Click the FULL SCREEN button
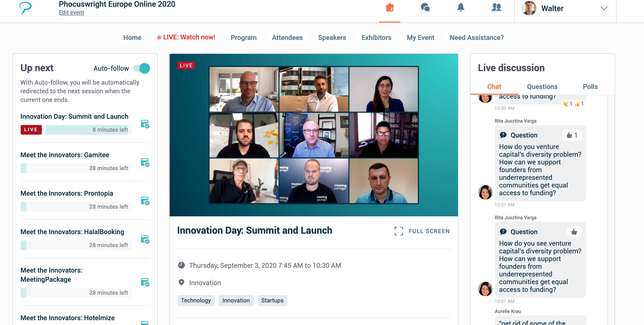This screenshot has width=644, height=325. click(422, 231)
